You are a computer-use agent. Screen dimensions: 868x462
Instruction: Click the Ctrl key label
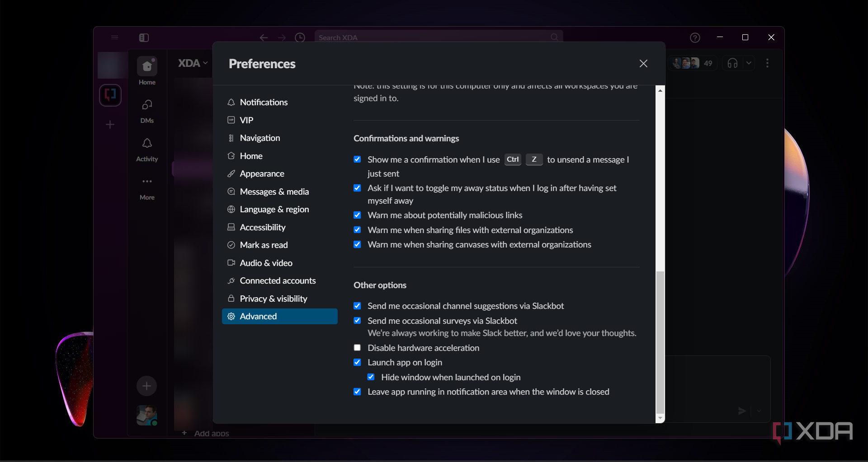pos(513,159)
